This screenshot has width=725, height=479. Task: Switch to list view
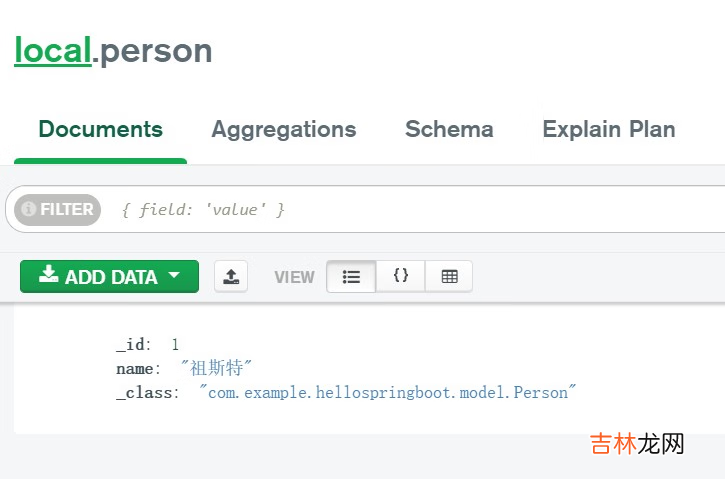[x=351, y=277]
